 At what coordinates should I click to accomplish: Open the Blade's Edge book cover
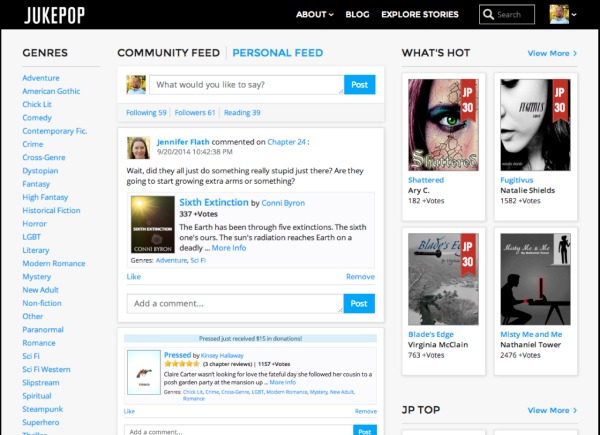(x=443, y=279)
